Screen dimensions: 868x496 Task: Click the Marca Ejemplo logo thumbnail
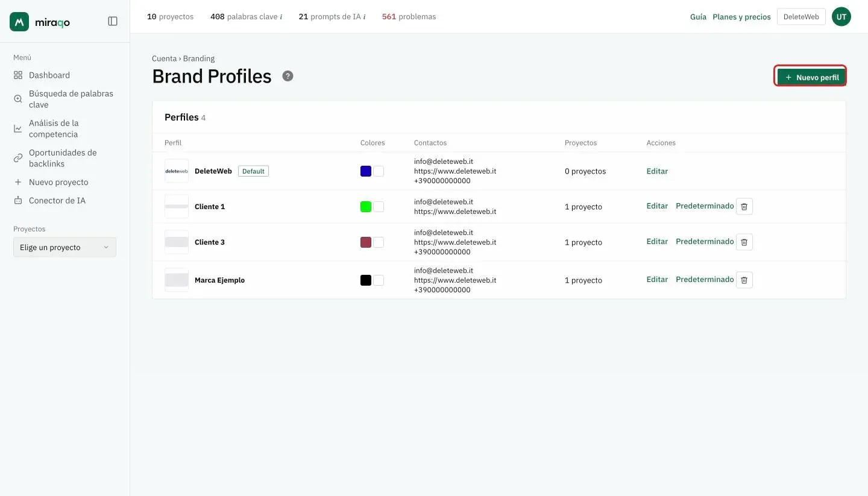pos(177,280)
